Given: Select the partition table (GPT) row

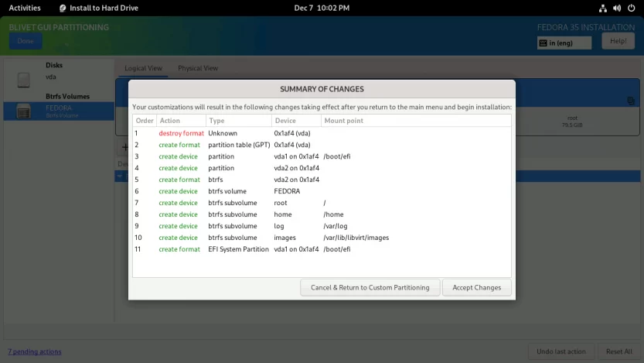Looking at the screenshot, I should 322,145.
